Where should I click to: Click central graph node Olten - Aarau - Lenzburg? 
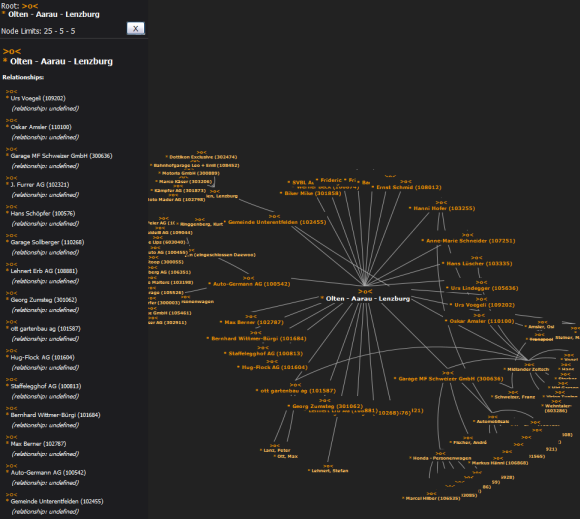pos(368,299)
